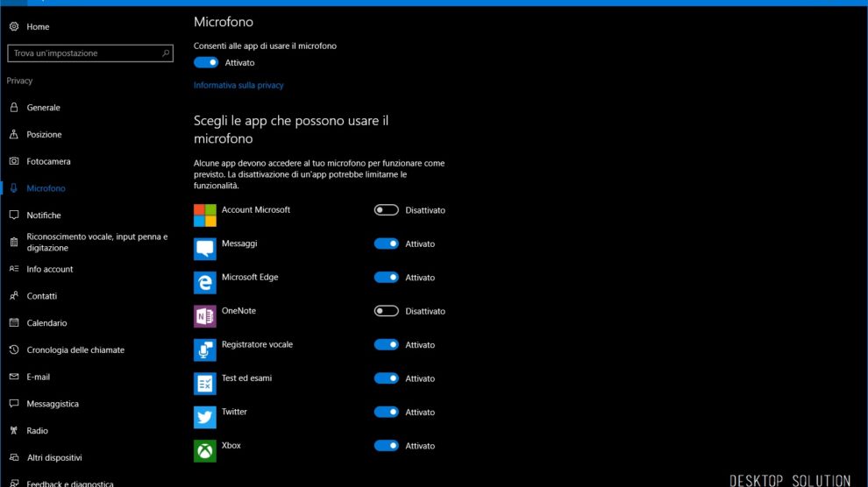The width and height of the screenshot is (868, 487).
Task: Click the Xbox app icon
Action: point(205,450)
